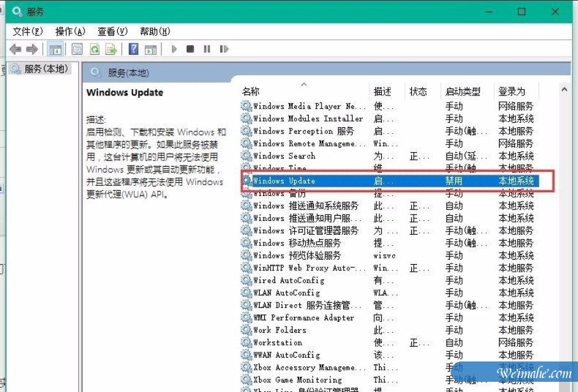The image size is (578, 392).
Task: Open properties of the selected service
Action: 77,49
